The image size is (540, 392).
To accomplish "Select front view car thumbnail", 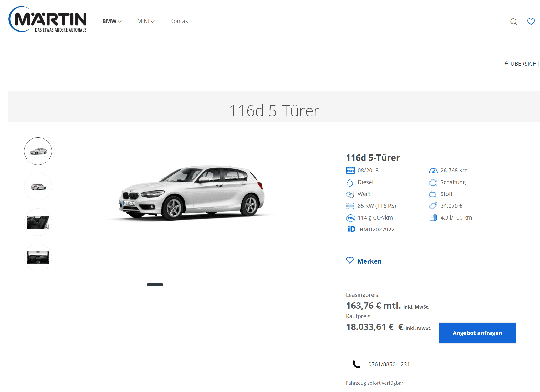I will click(38, 151).
